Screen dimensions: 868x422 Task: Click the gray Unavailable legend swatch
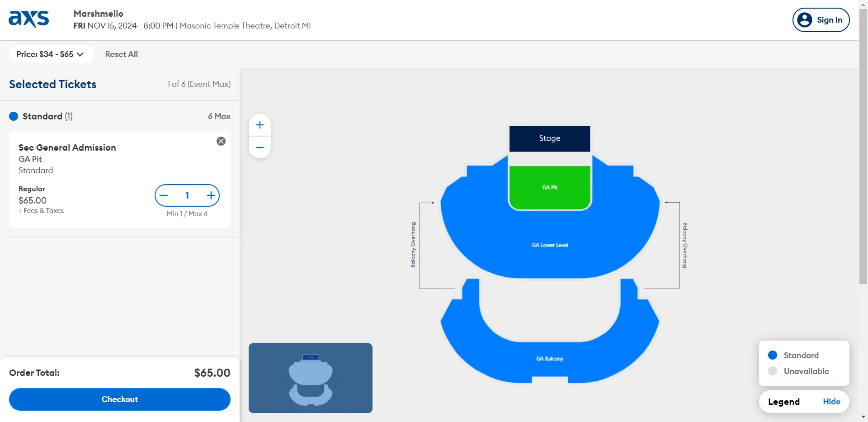click(773, 371)
